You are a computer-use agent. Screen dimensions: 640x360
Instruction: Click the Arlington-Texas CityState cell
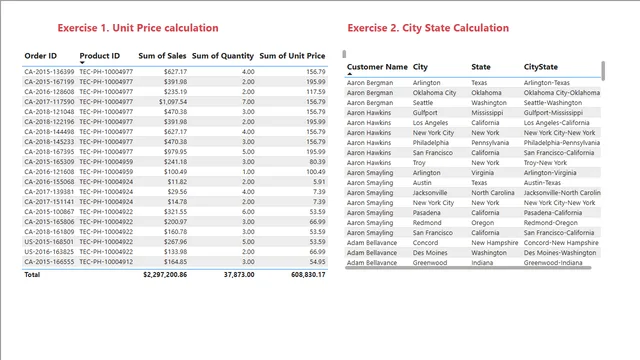(x=547, y=83)
